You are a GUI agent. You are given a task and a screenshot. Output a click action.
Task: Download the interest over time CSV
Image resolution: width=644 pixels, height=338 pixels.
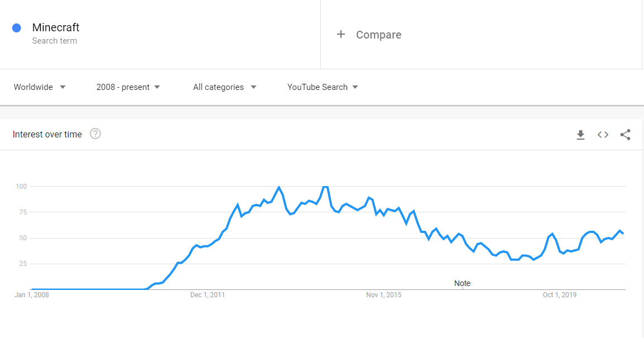(x=580, y=135)
